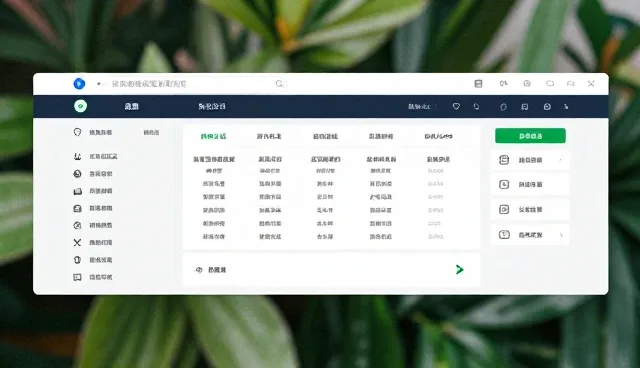Switch to the fifth tab containing a slash
The width and height of the screenshot is (640, 368).
pyautogui.click(x=438, y=136)
